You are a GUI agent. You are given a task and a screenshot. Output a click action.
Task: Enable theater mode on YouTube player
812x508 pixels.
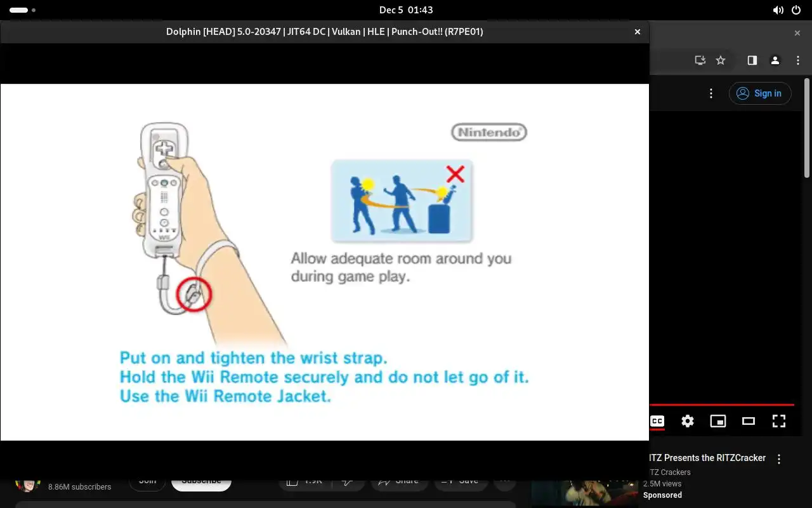pos(749,421)
